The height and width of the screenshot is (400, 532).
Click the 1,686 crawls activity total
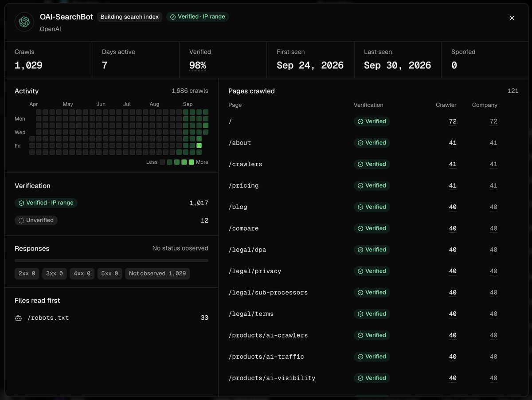(x=190, y=91)
